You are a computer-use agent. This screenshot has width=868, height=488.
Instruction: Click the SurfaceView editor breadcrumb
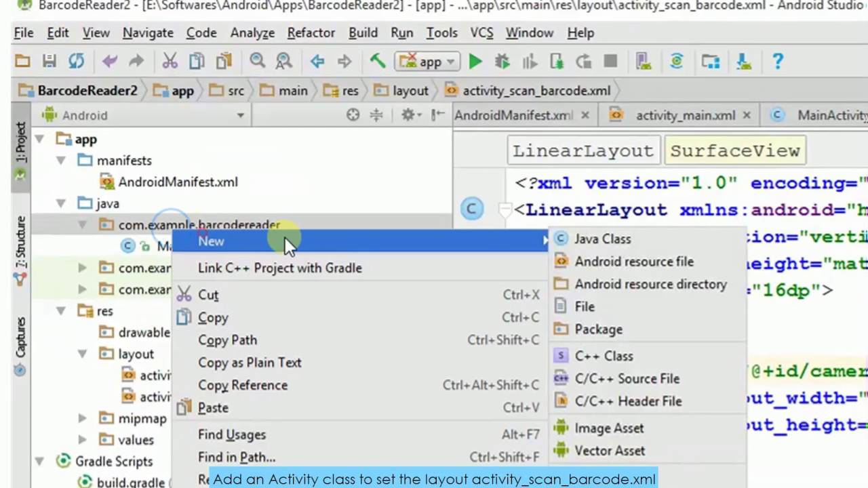[x=735, y=150]
